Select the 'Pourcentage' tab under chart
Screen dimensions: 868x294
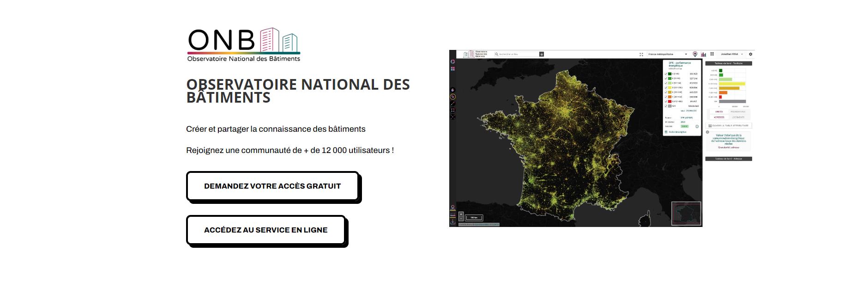738,111
